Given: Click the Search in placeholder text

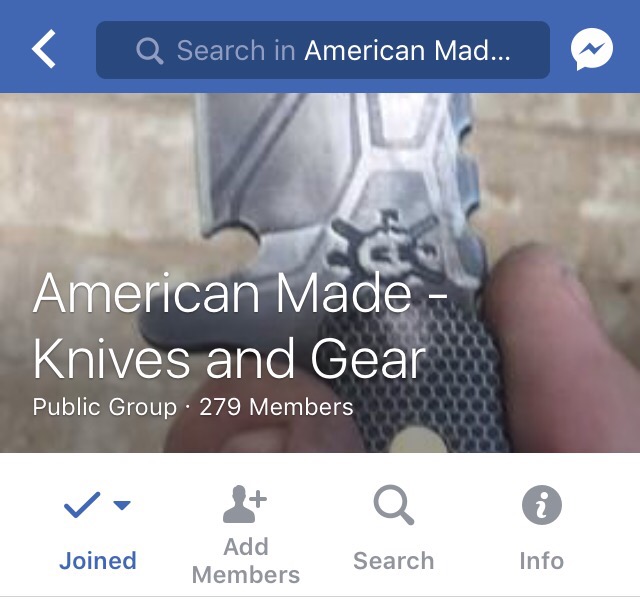Looking at the screenshot, I should point(236,51).
